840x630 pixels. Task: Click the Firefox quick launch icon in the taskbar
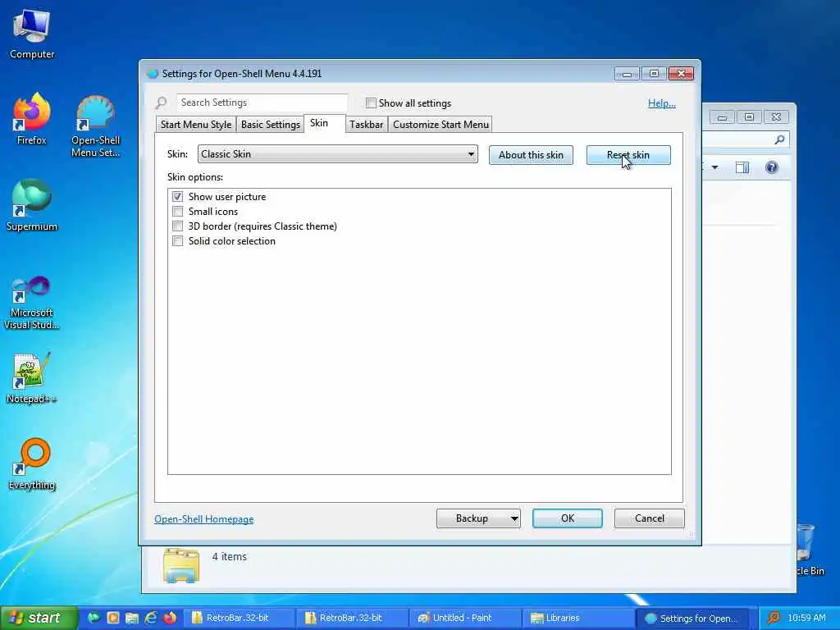click(x=171, y=618)
